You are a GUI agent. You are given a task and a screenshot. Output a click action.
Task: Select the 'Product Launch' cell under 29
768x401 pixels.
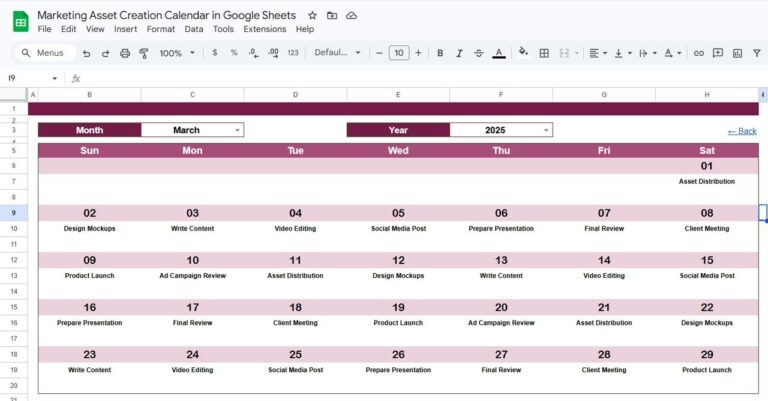[x=707, y=370]
